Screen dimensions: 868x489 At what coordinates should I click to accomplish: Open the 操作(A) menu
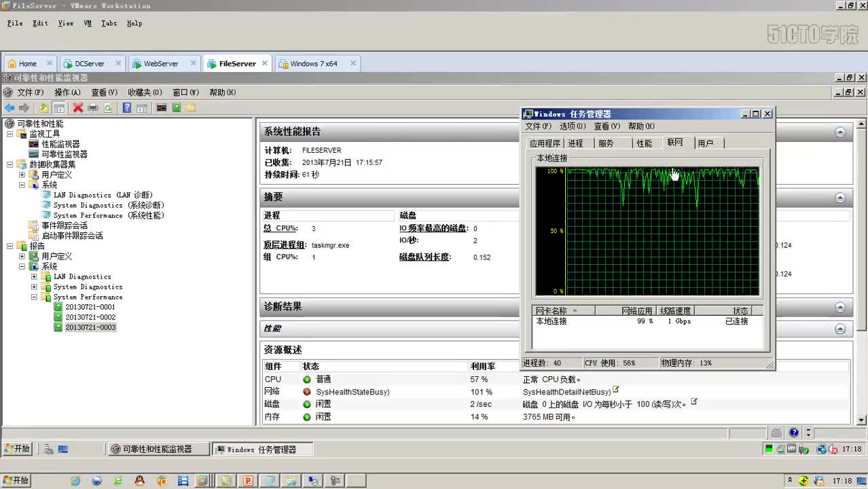click(x=67, y=92)
